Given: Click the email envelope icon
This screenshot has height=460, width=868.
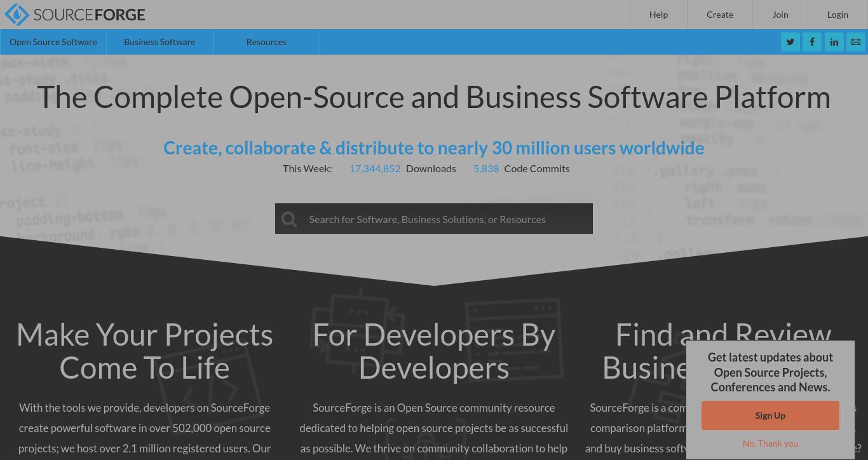Looking at the screenshot, I should pyautogui.click(x=856, y=42).
